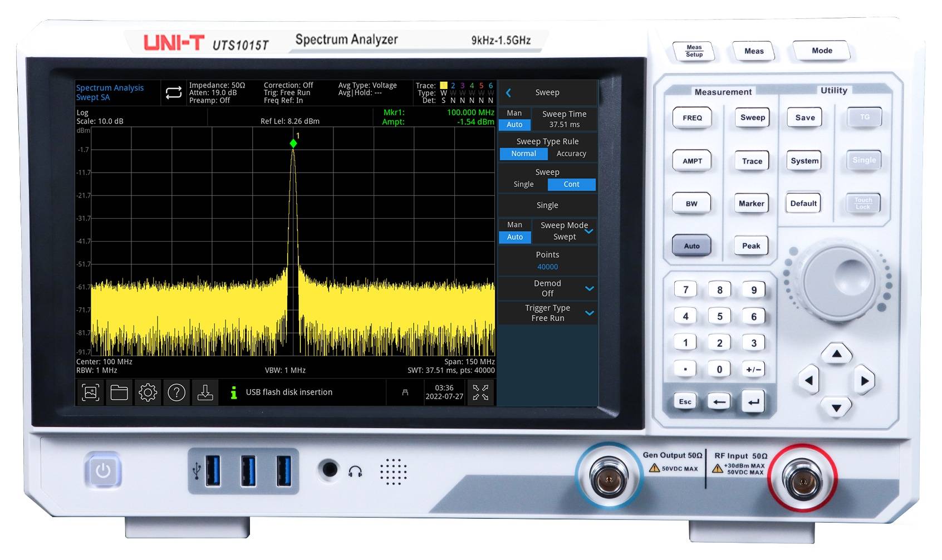This screenshot has width=942, height=560.
Task: Open the settings gear icon
Action: [148, 392]
